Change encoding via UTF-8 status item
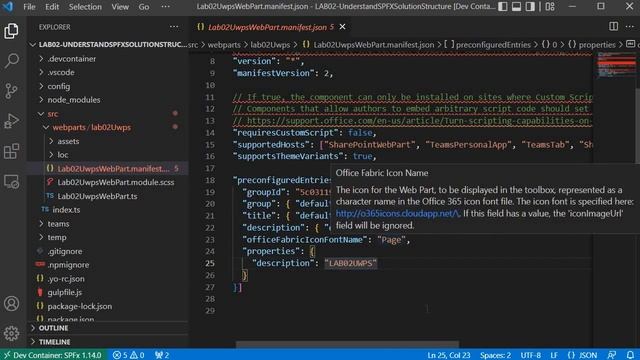 coord(531,355)
